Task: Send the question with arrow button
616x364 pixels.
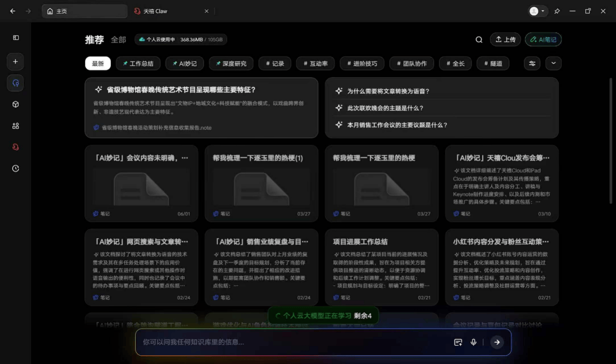Action: 497,342
